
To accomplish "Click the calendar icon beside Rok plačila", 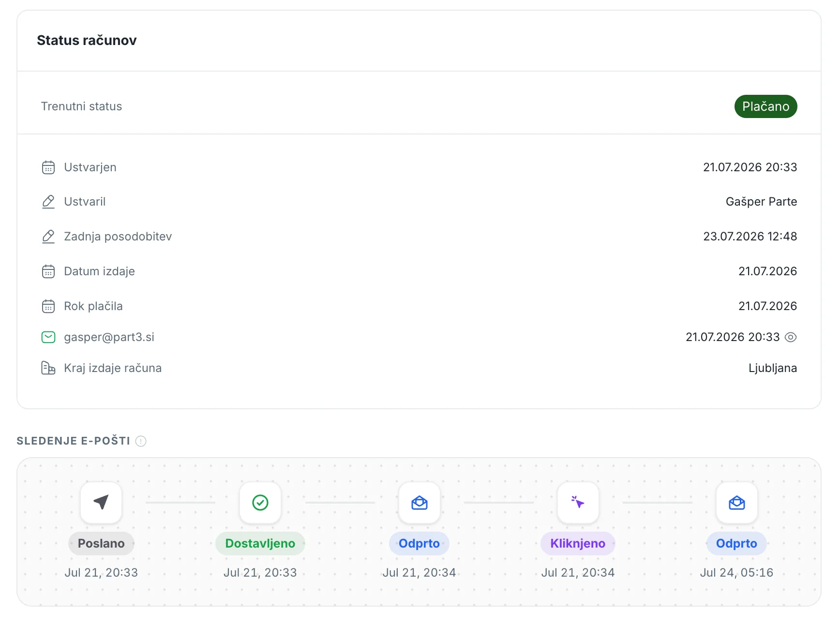I will click(48, 306).
